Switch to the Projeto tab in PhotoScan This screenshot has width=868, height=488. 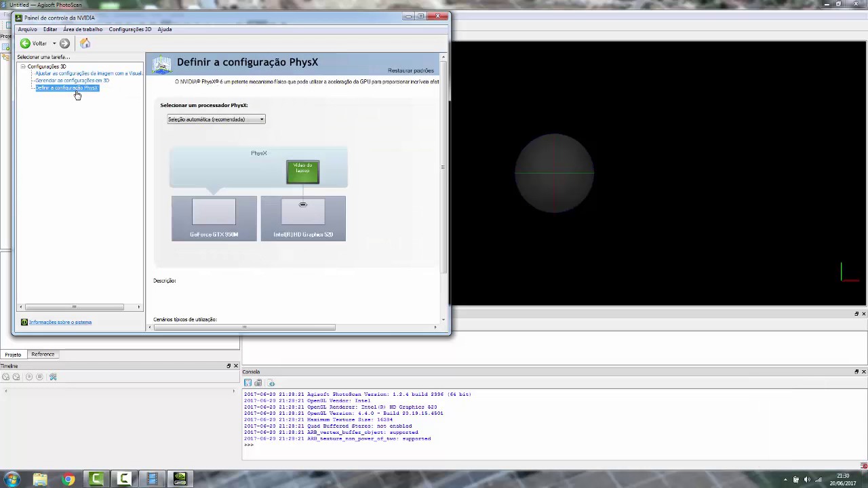[x=13, y=354]
